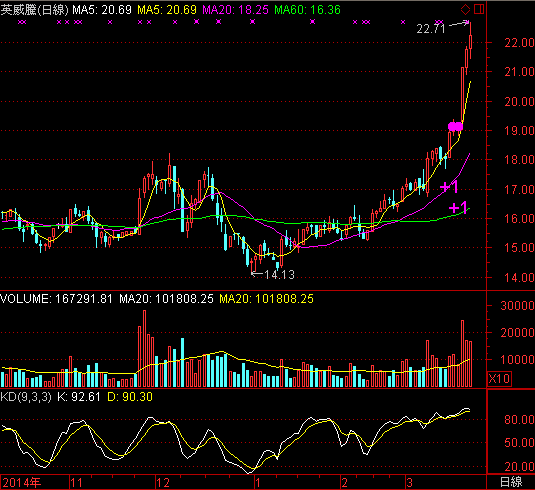The width and height of the screenshot is (535, 490).
Task: Click the white MA20: 101808.25 volume label
Action: (x=166, y=299)
